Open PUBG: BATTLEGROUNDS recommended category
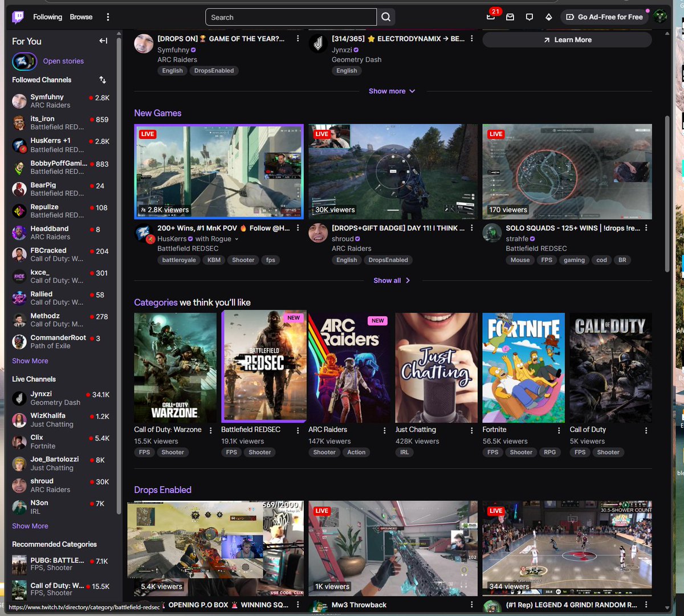This screenshot has width=684, height=616. 61,564
